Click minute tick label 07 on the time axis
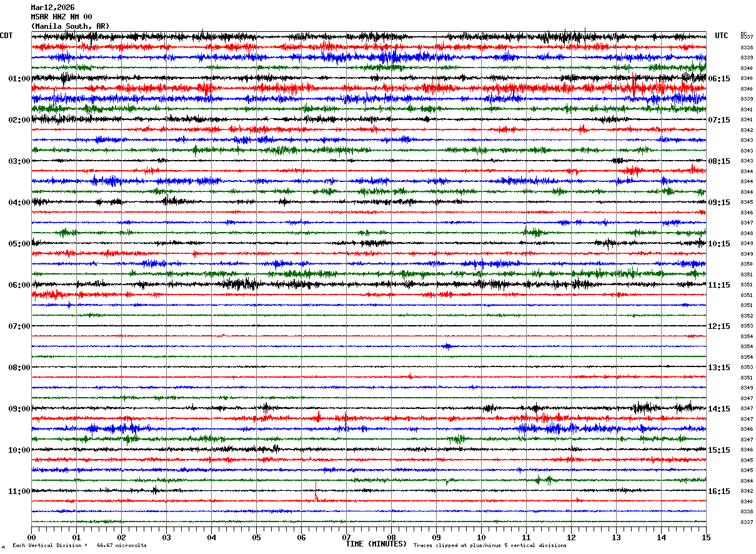Screen dimensions: 756x554 (346, 537)
